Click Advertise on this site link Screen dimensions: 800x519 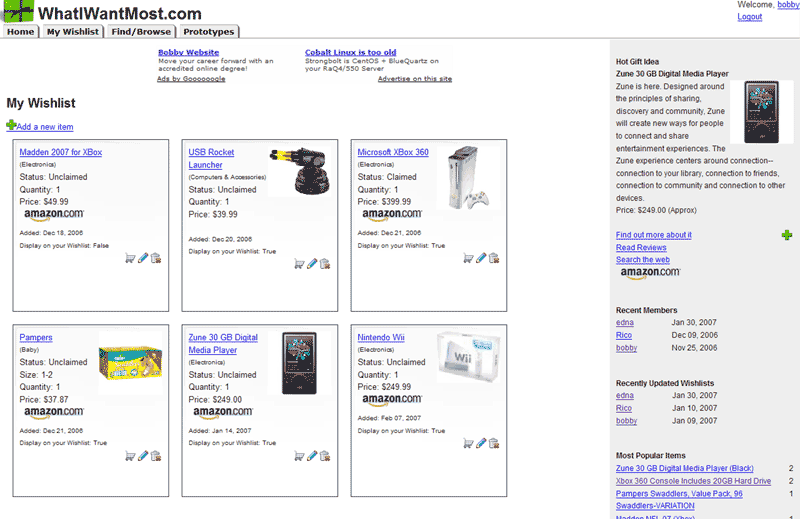pyautogui.click(x=415, y=79)
